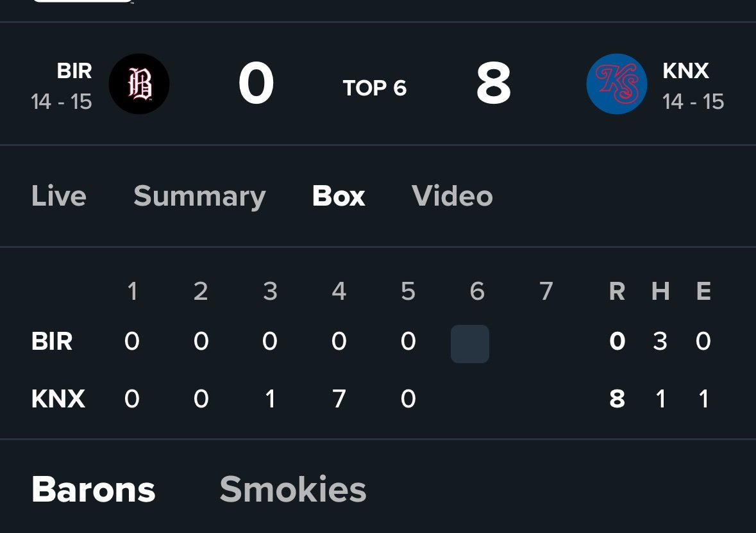Switch to the Live tab

click(59, 196)
